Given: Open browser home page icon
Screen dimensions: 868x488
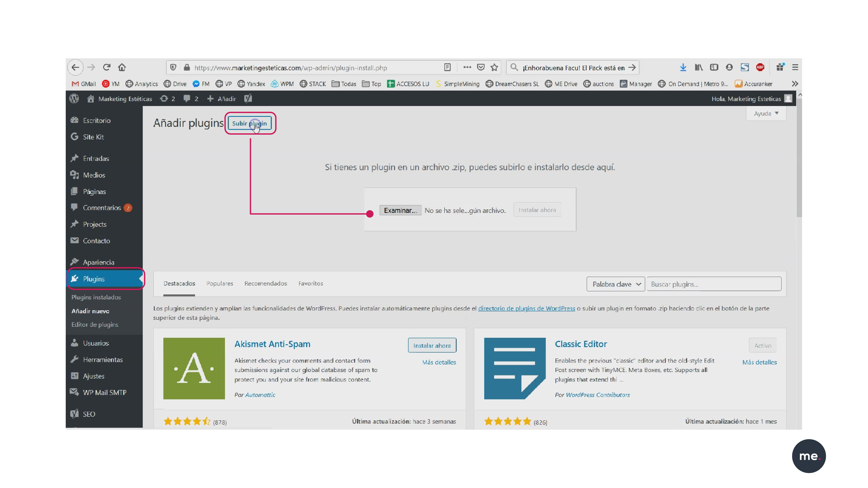Looking at the screenshot, I should coord(122,67).
